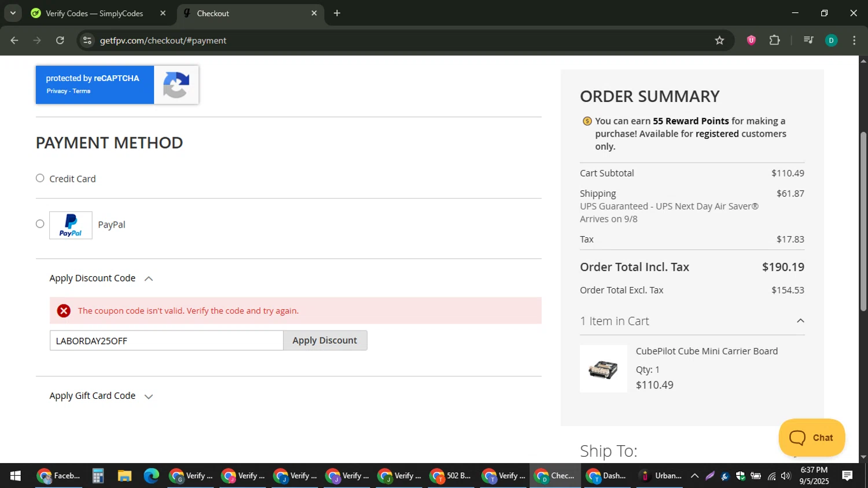Image resolution: width=868 pixels, height=488 pixels.
Task: Switch to the Verify Codes — SimplyCodes tab
Action: tap(94, 13)
